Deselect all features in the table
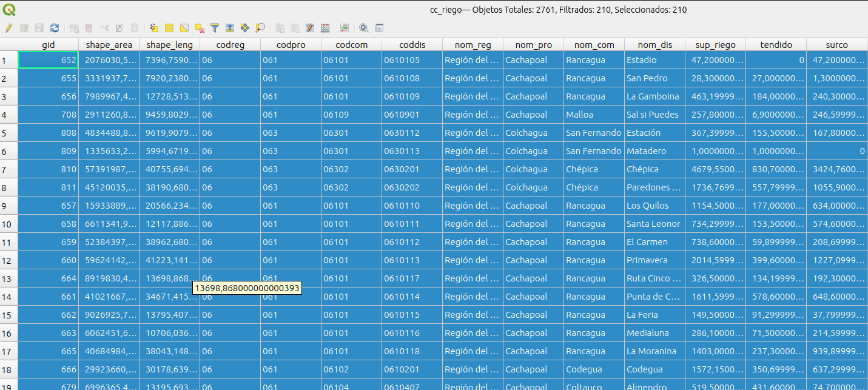 coord(200,28)
